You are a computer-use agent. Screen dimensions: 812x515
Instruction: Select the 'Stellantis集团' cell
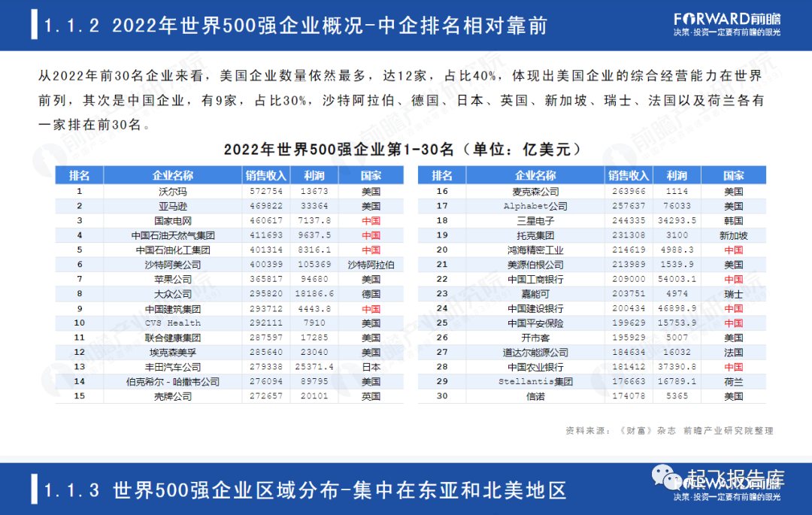(x=535, y=382)
